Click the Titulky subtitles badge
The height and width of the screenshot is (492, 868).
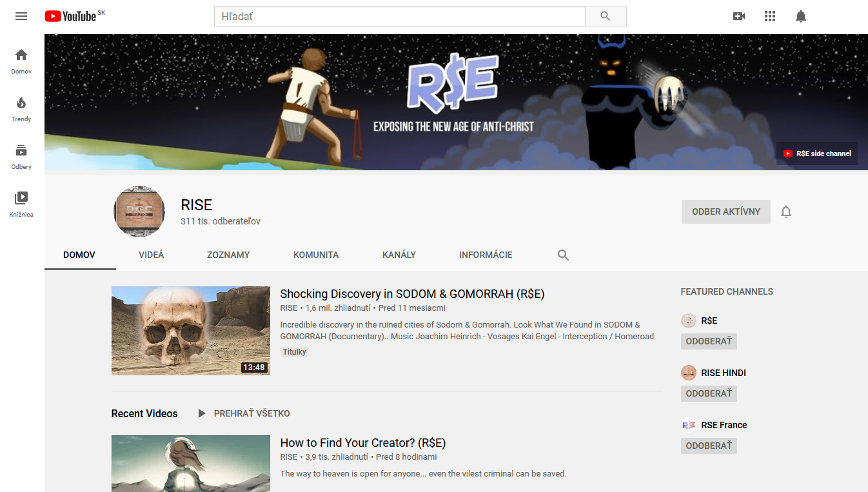tap(295, 352)
